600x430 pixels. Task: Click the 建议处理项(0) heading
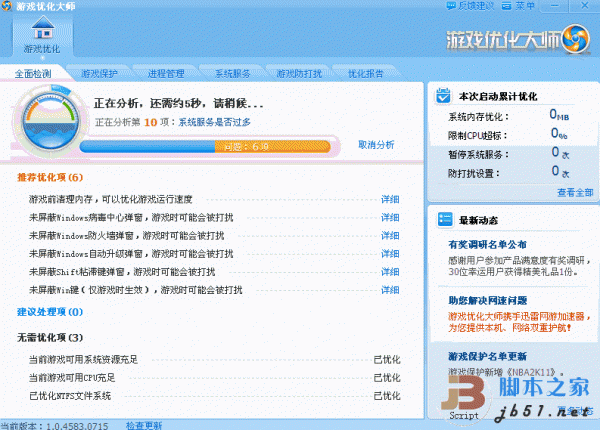(x=50, y=312)
